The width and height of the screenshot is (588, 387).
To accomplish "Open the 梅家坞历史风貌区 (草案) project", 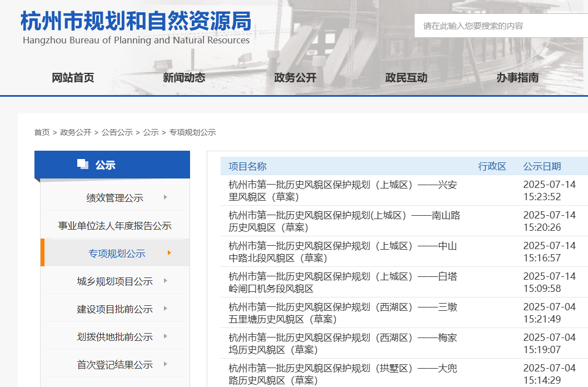I will [x=343, y=344].
